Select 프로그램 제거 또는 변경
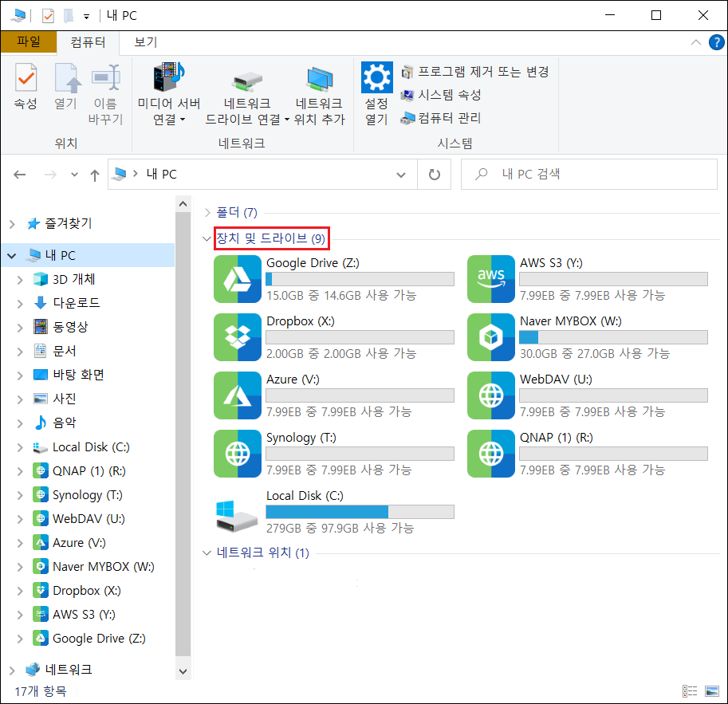 coord(475,72)
